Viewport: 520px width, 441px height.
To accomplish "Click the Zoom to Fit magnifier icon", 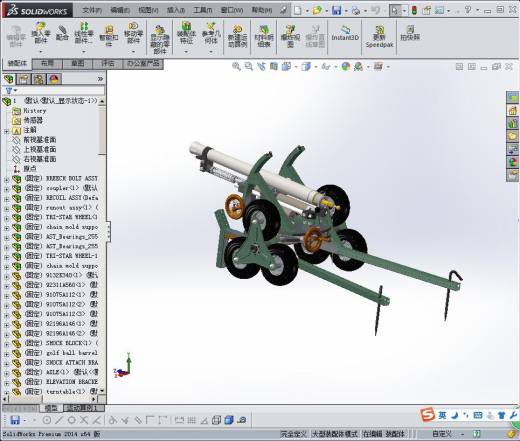I will click(x=236, y=67).
